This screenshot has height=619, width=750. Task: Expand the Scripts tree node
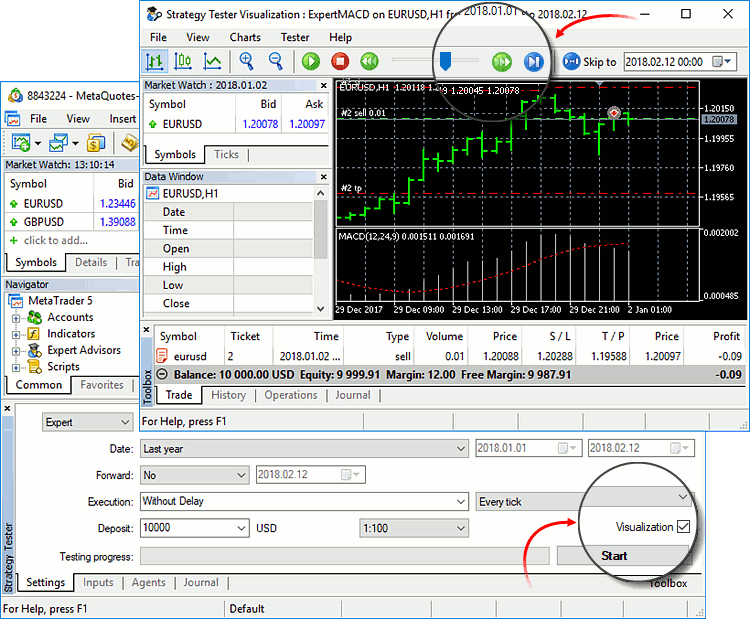(x=16, y=367)
